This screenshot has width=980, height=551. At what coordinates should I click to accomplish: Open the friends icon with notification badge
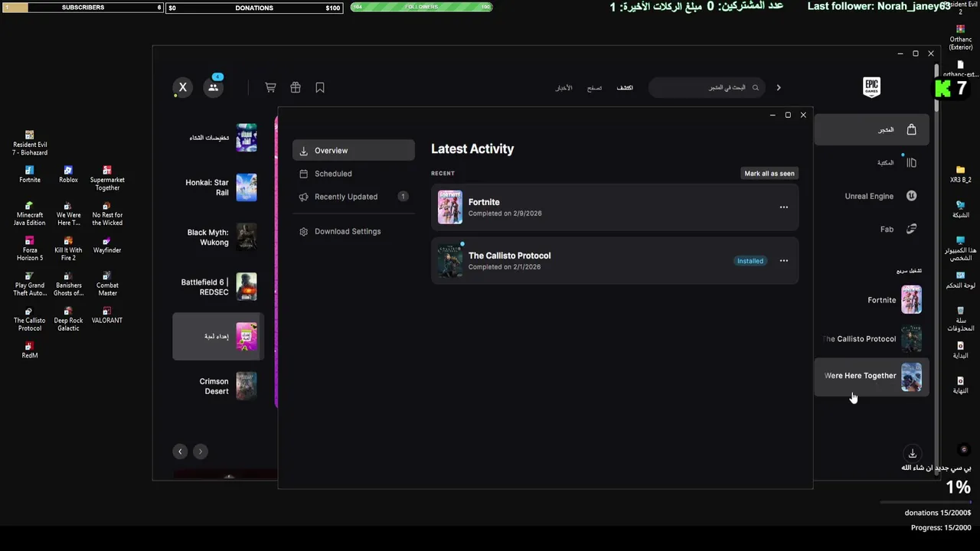pos(214,86)
